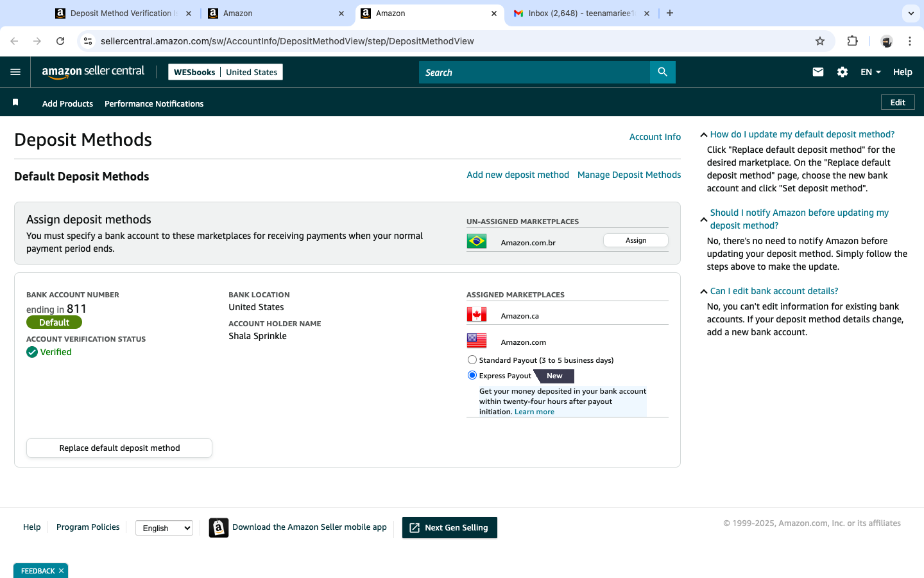
Task: Open Program Policies link
Action: point(88,527)
